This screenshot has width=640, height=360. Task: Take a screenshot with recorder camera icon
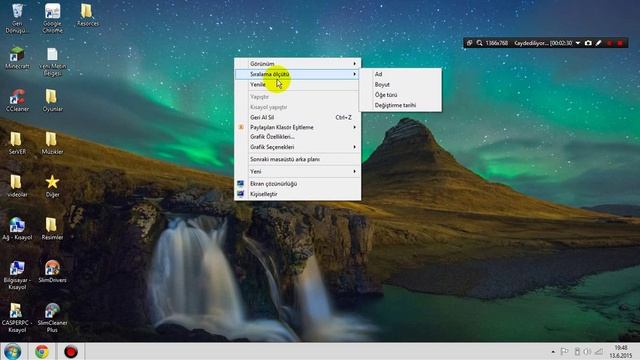click(x=588, y=43)
